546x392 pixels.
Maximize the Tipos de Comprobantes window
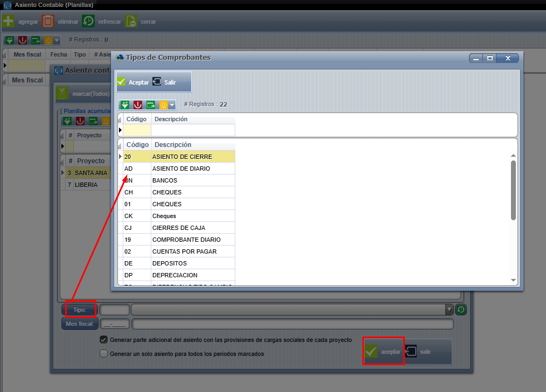pos(490,58)
